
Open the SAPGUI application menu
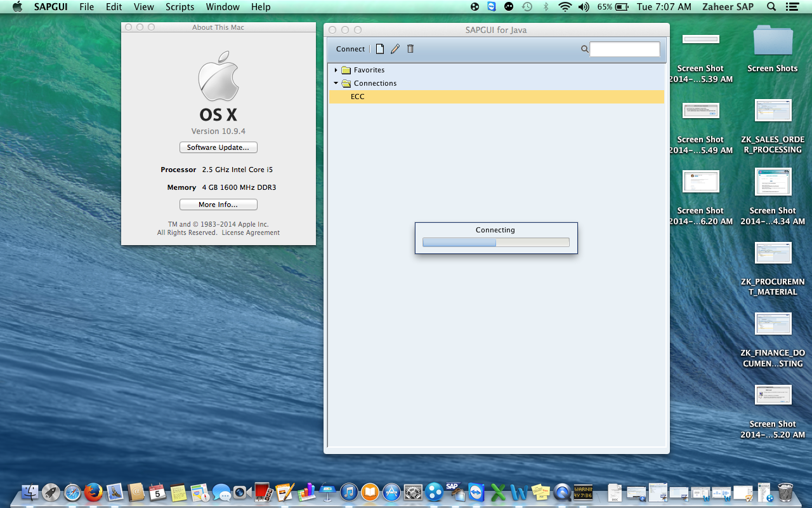(x=50, y=7)
